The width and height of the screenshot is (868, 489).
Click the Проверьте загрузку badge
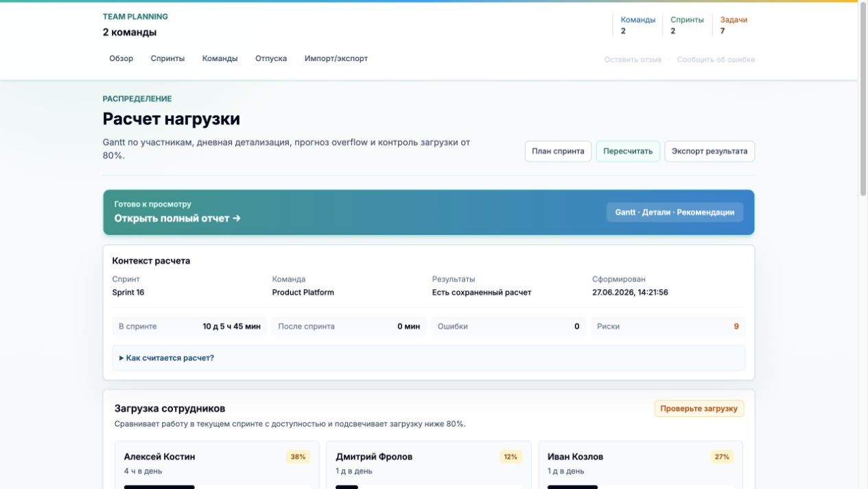[x=699, y=409]
